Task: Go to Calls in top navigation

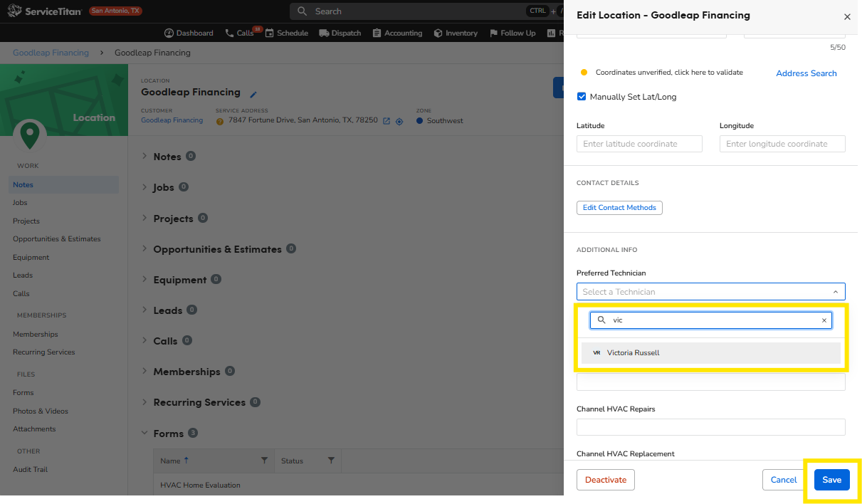Action: [240, 33]
